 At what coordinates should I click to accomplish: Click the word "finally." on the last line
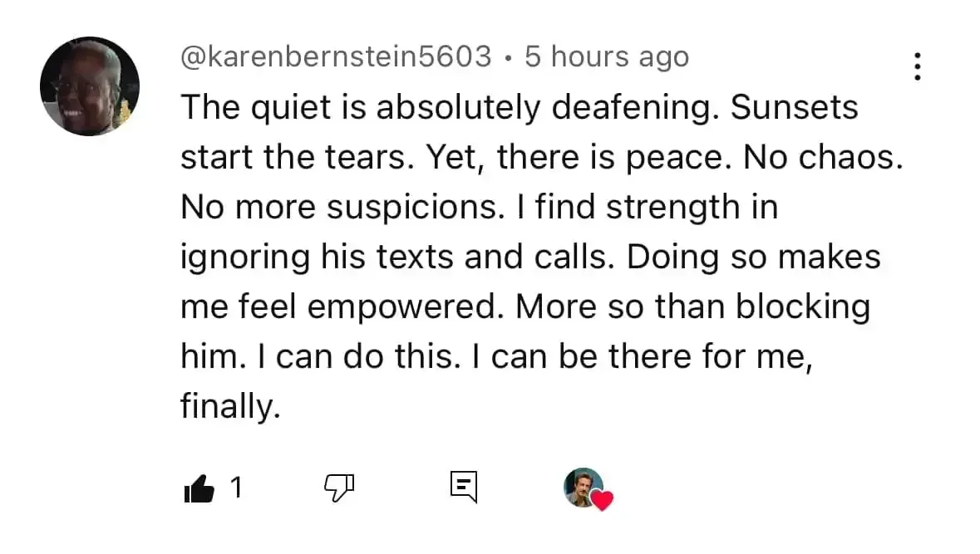tap(229, 407)
